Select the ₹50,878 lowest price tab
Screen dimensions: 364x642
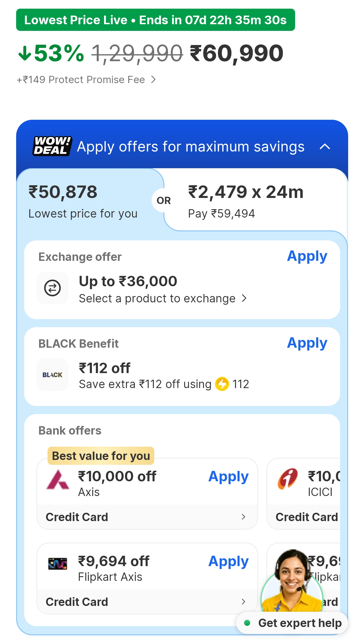(x=84, y=201)
